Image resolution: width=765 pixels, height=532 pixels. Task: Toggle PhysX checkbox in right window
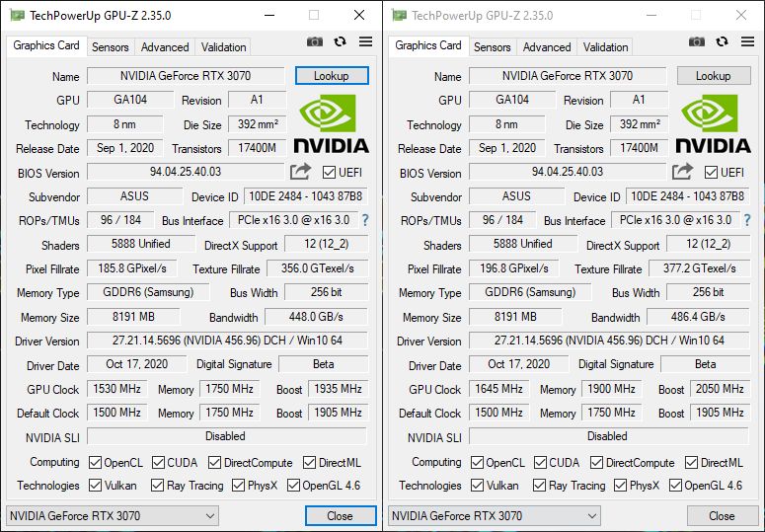(x=621, y=486)
